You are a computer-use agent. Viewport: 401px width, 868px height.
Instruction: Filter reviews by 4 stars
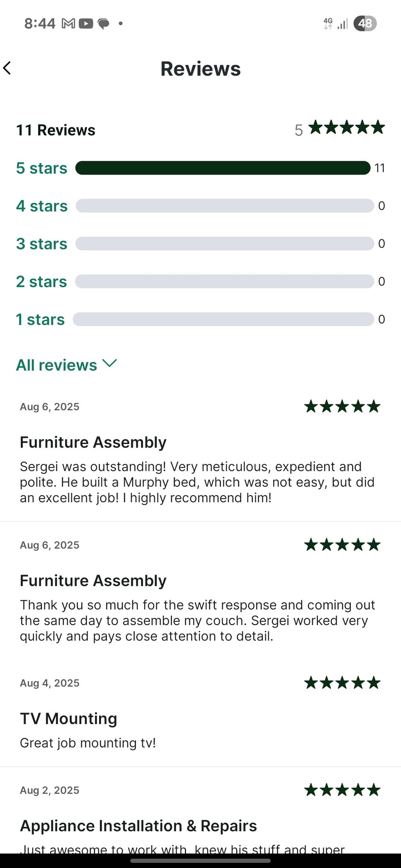pos(42,206)
